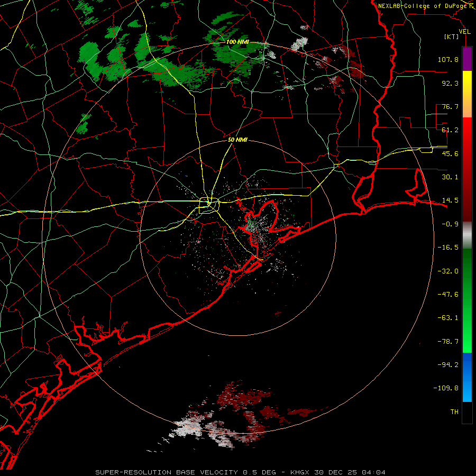Click the VEL legend title
The height and width of the screenshot is (476, 476).
[464, 32]
